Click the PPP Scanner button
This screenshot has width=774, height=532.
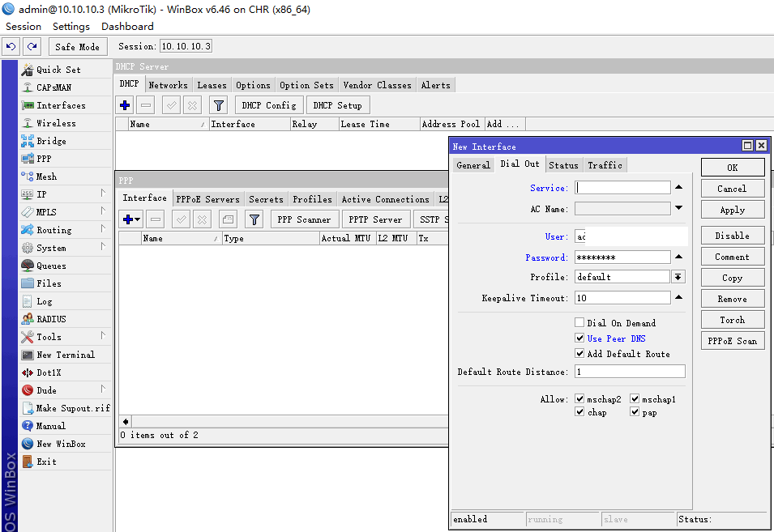click(304, 219)
